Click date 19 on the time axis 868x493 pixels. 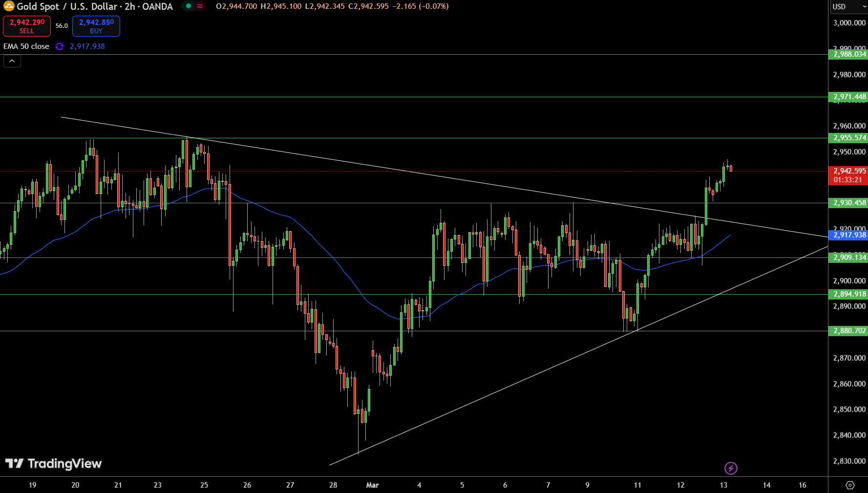click(32, 485)
